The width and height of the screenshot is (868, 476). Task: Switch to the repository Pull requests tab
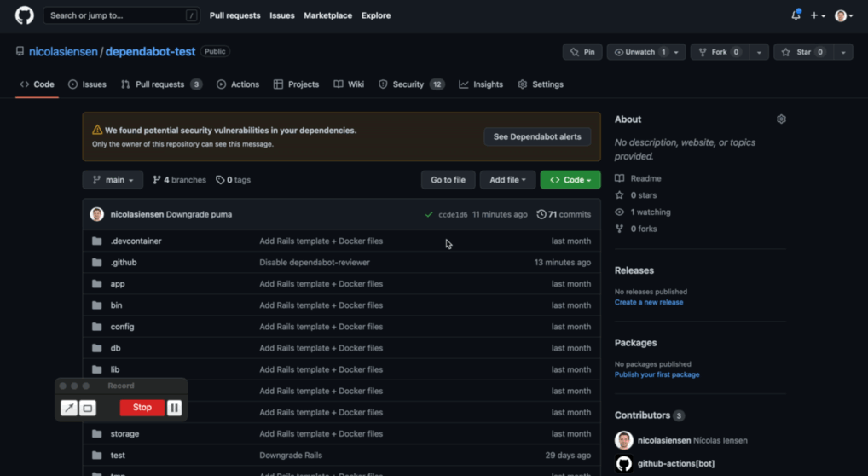[x=162, y=84]
